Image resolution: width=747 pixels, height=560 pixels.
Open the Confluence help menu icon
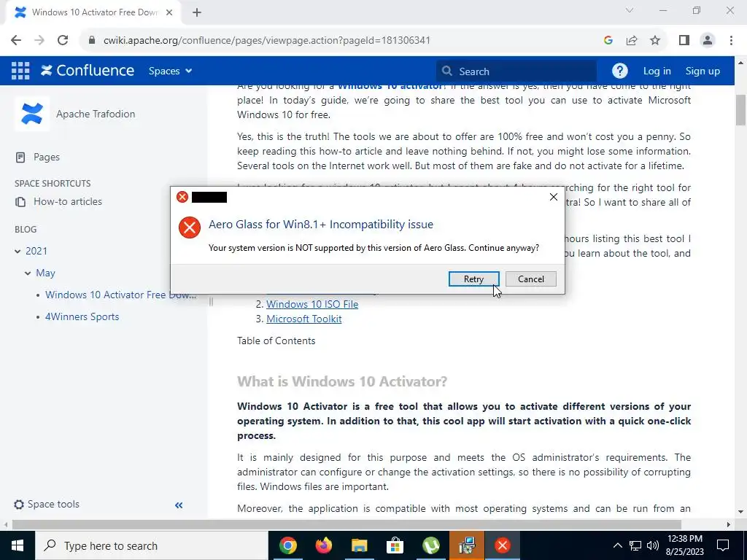(x=619, y=71)
